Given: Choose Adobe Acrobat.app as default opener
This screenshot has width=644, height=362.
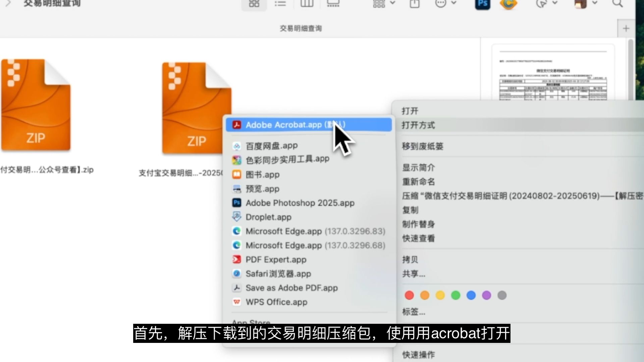Looking at the screenshot, I should tap(309, 125).
